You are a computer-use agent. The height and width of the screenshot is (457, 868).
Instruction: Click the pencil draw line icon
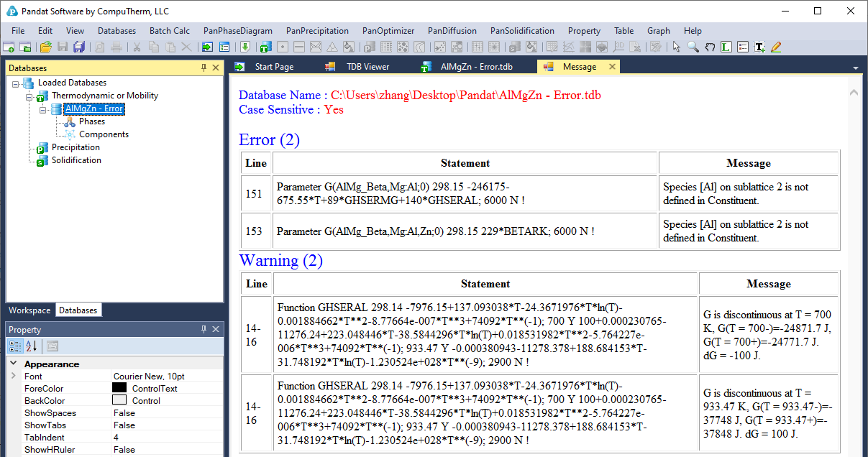(x=776, y=47)
